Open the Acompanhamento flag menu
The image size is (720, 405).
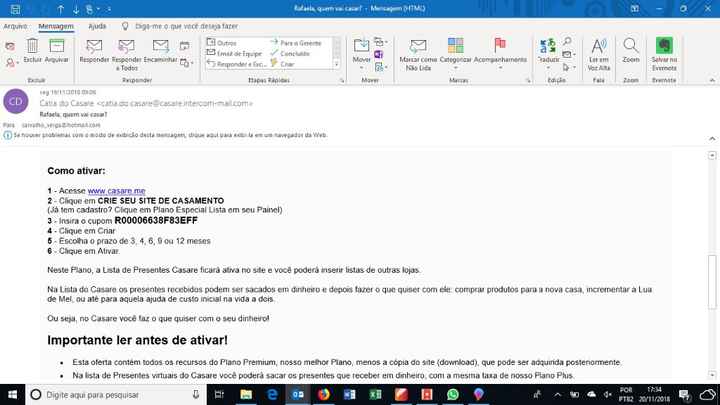[500, 54]
